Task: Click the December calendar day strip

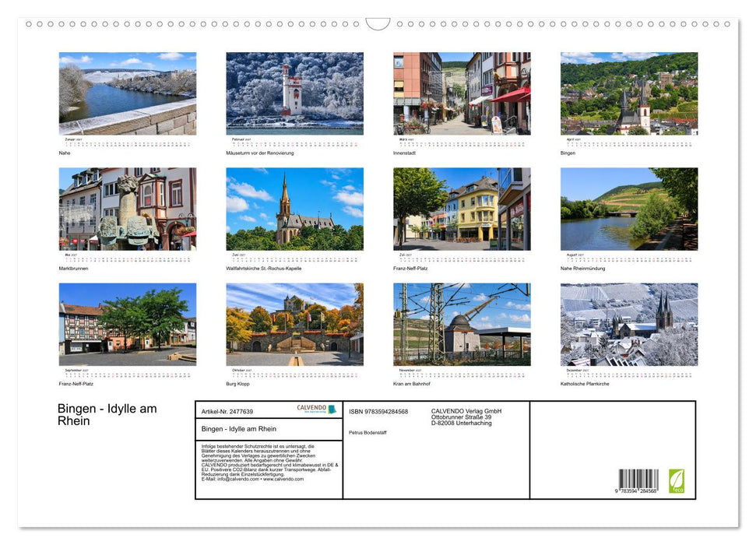Action: pyautogui.click(x=629, y=374)
